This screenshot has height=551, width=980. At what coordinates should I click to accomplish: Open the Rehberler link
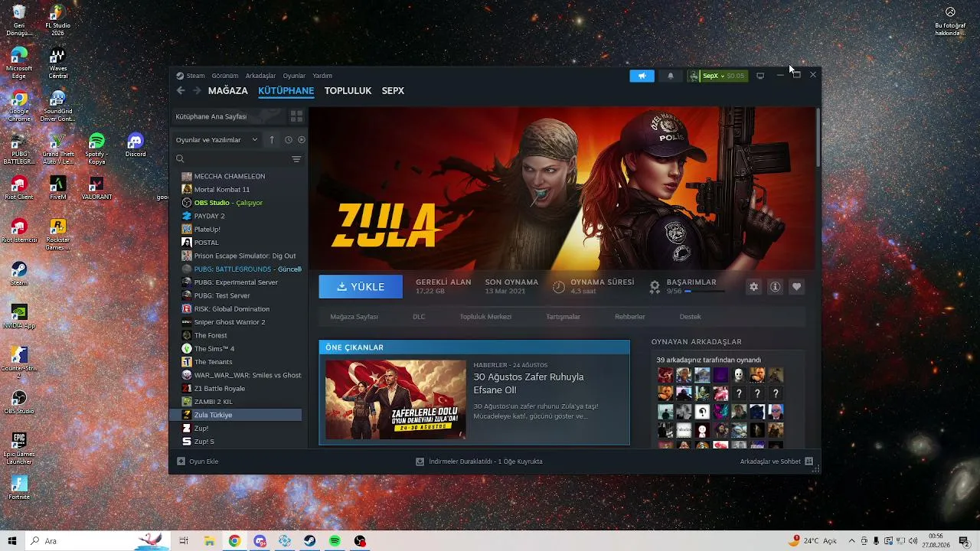tap(629, 317)
